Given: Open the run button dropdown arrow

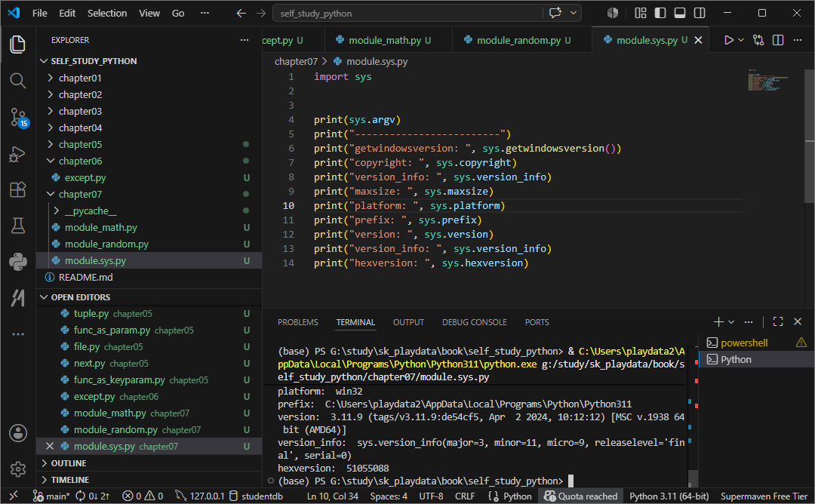Looking at the screenshot, I should coord(741,40).
